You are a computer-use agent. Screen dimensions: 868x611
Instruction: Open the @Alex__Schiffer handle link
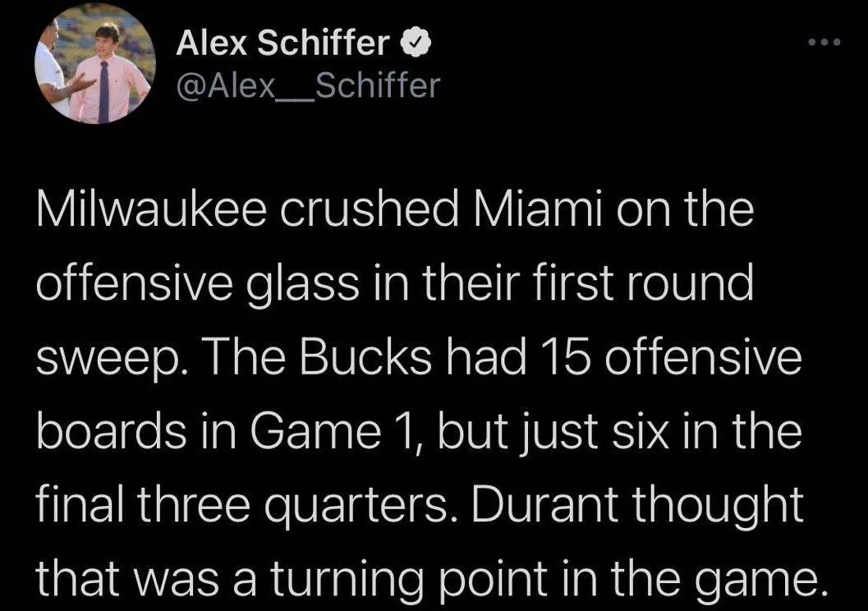(308, 85)
